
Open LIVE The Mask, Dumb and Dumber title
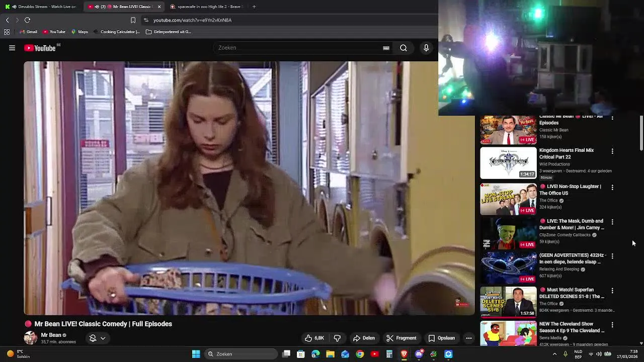pos(572,224)
